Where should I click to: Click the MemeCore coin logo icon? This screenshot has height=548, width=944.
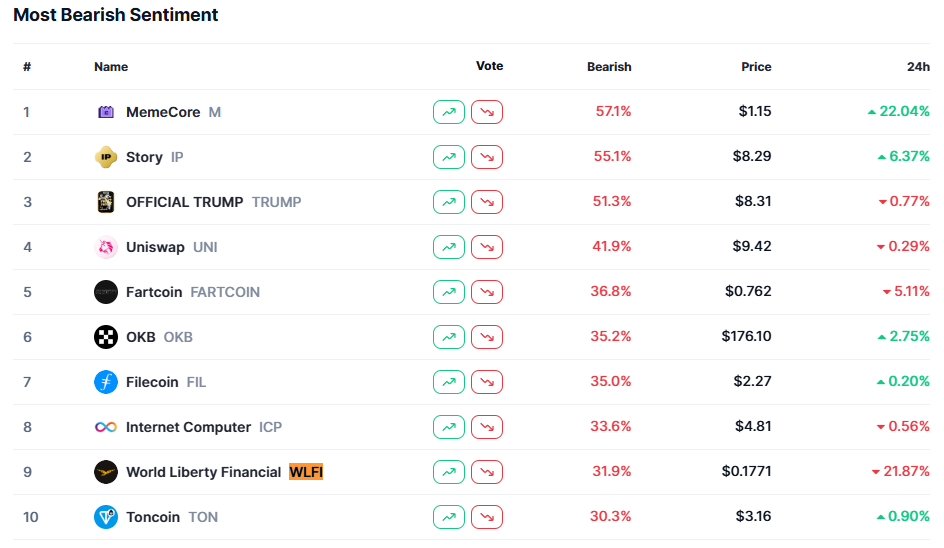tap(106, 112)
